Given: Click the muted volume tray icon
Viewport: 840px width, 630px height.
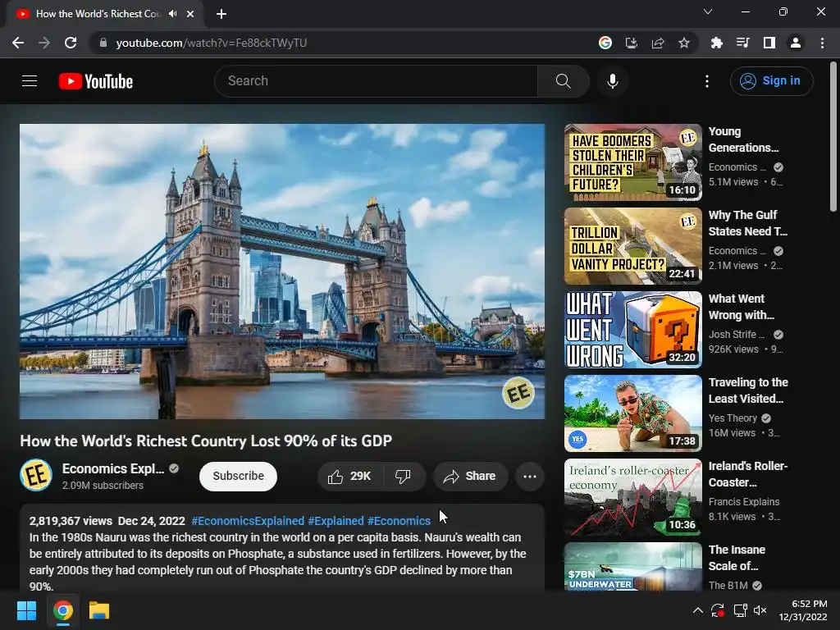Looking at the screenshot, I should tap(760, 610).
